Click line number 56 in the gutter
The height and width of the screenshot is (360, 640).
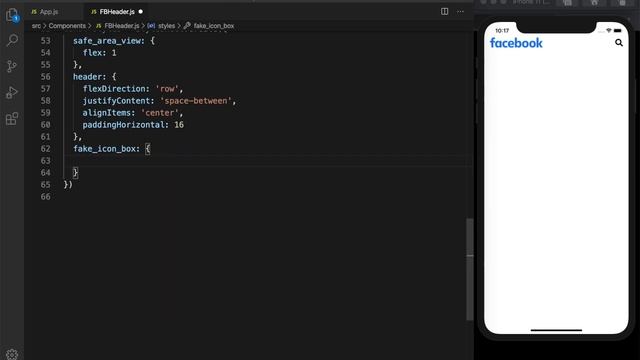click(45, 77)
